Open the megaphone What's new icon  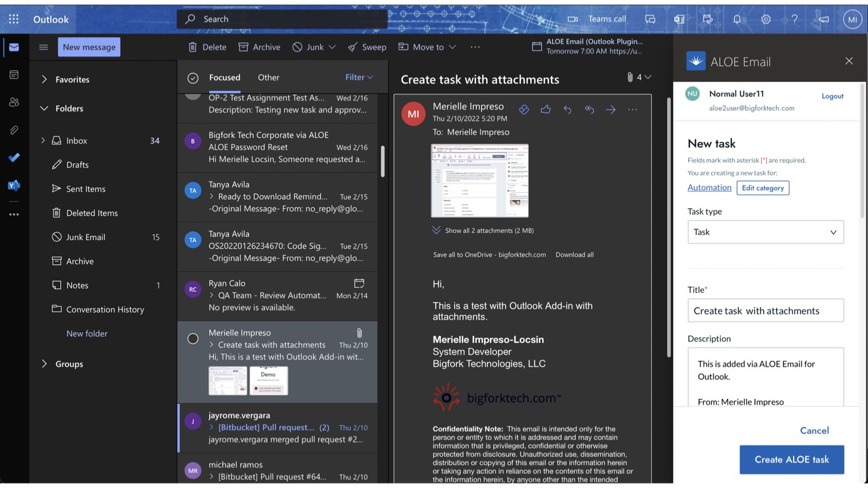[x=824, y=19]
